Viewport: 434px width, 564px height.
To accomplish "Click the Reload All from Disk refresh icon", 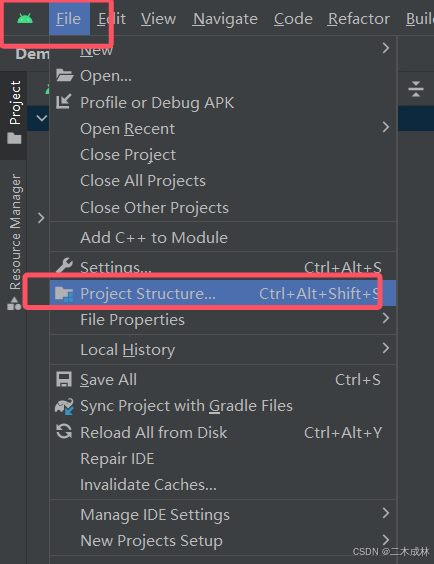I will click(64, 432).
